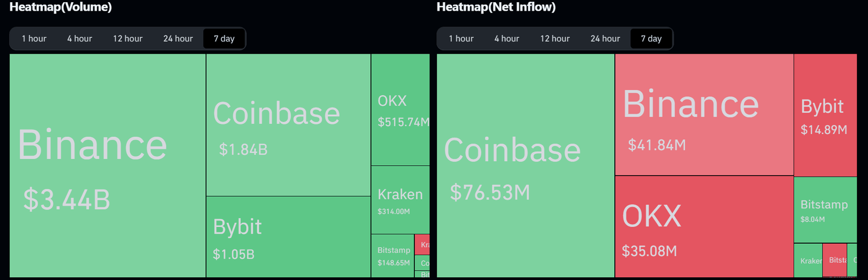Select the red OKX $35.08M inflow tile
Screen dimensions: 868x280
704,226
